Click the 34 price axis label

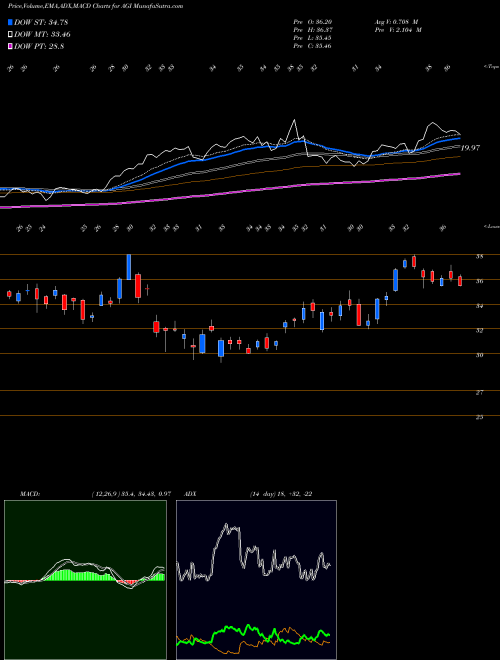coord(479,306)
